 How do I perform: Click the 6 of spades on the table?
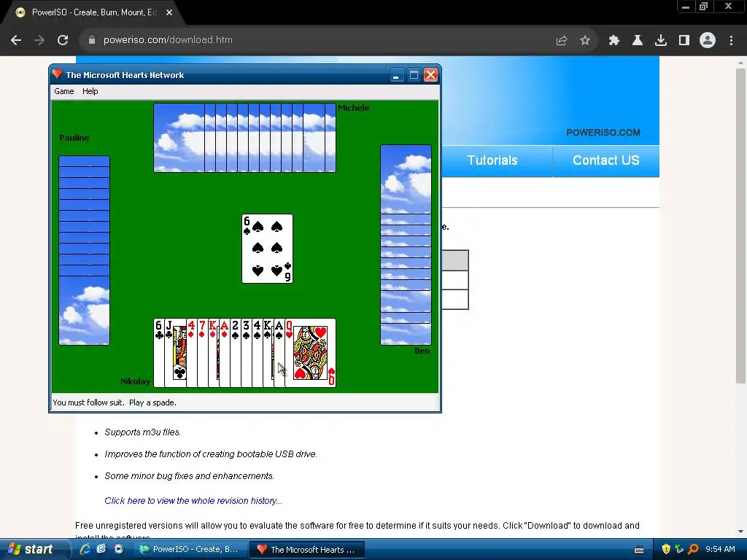[267, 249]
